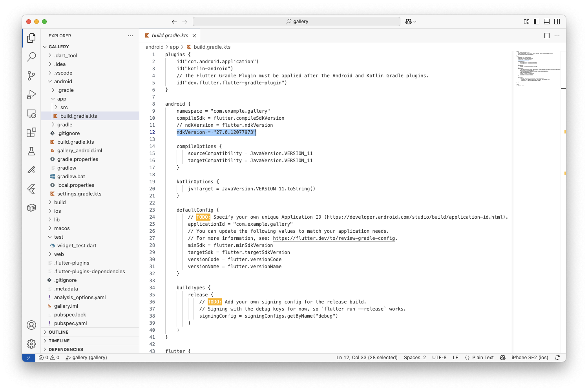Click Ln 12, Col 33 status item
The width and height of the screenshot is (588, 391).
click(367, 358)
